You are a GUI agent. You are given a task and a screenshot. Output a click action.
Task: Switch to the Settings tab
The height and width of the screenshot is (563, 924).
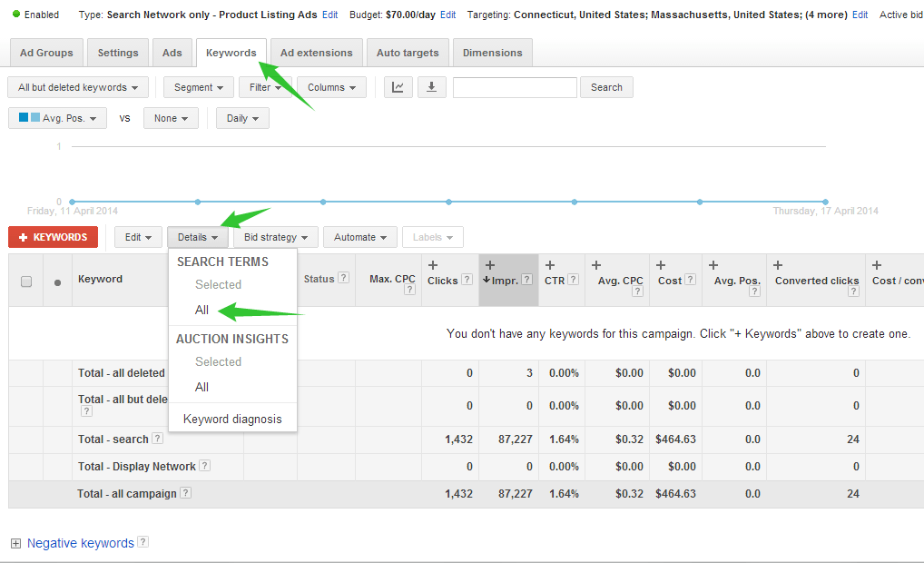[x=118, y=53]
